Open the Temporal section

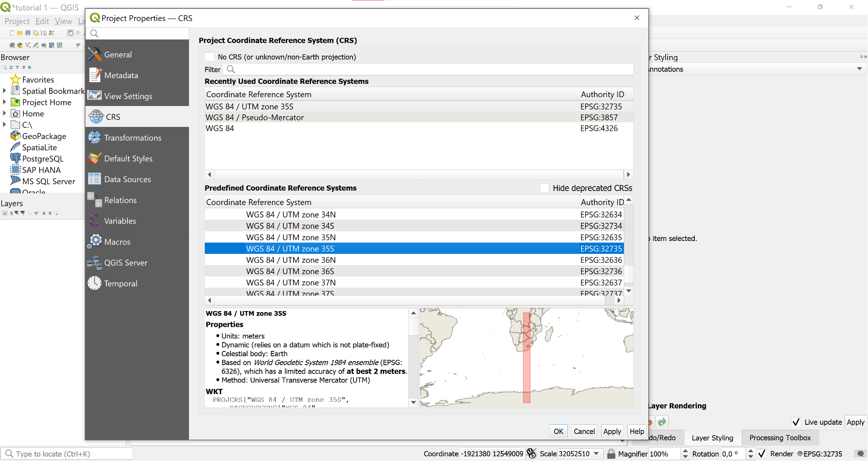tap(137, 283)
